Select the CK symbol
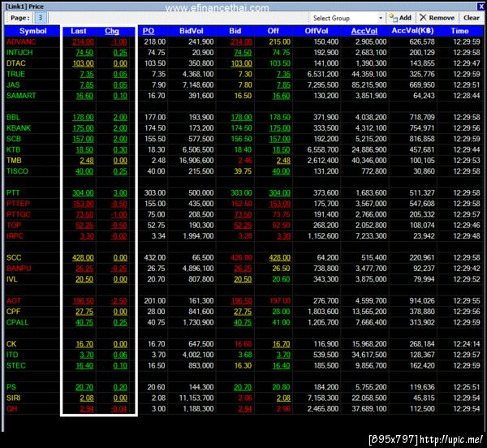 point(11,344)
